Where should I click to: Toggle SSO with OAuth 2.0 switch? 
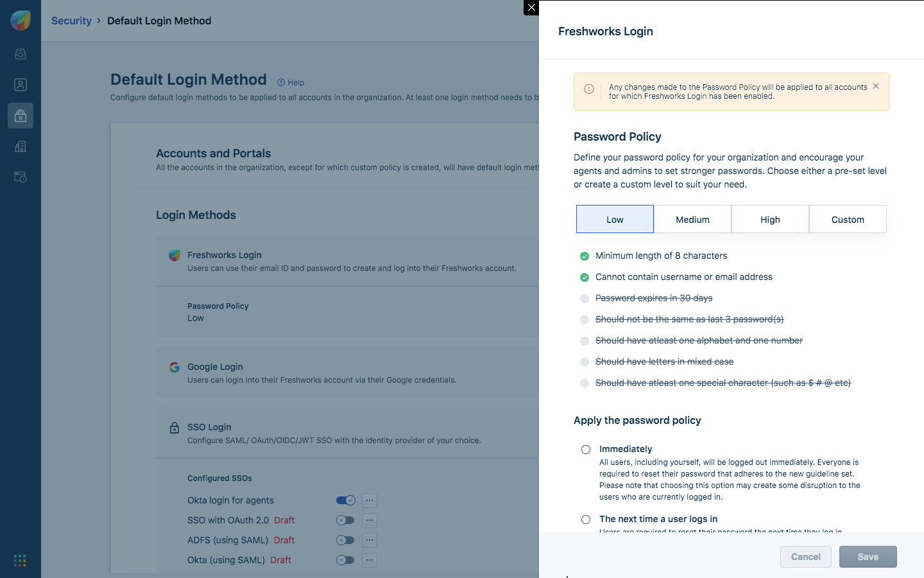click(345, 520)
